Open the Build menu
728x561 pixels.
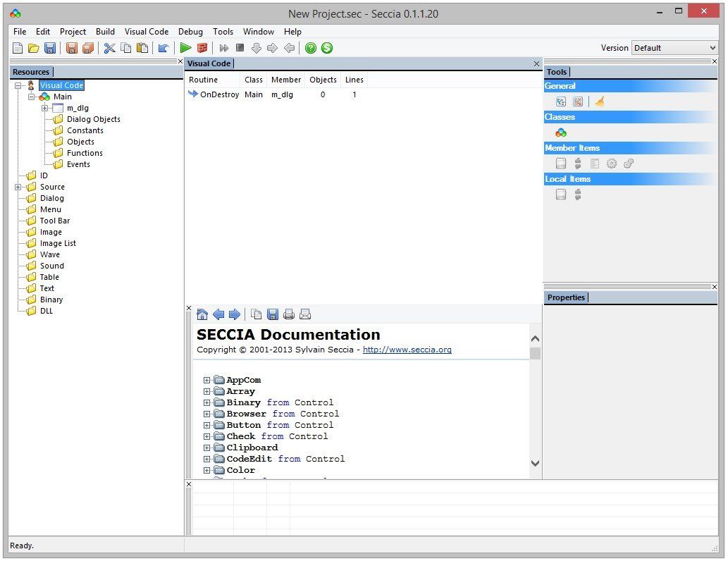[x=106, y=32]
